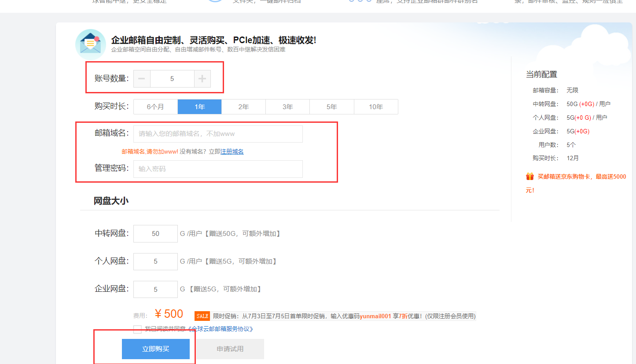Pick the 5年 duration option
The image size is (636, 364).
coord(331,107)
